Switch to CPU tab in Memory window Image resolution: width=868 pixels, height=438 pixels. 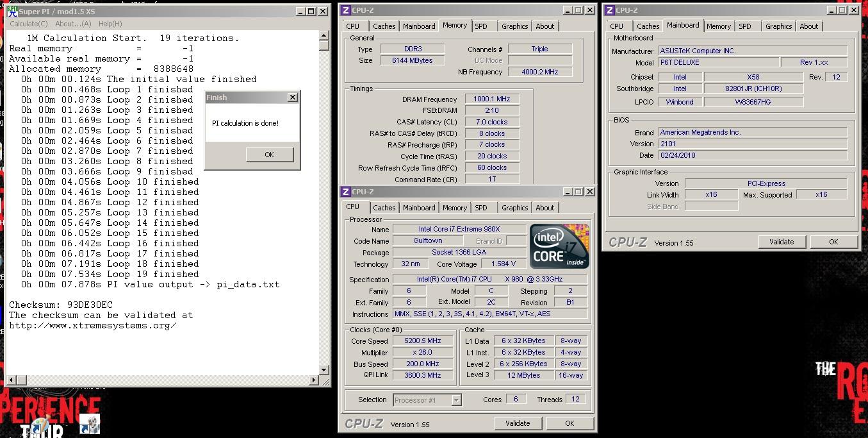coord(352,26)
